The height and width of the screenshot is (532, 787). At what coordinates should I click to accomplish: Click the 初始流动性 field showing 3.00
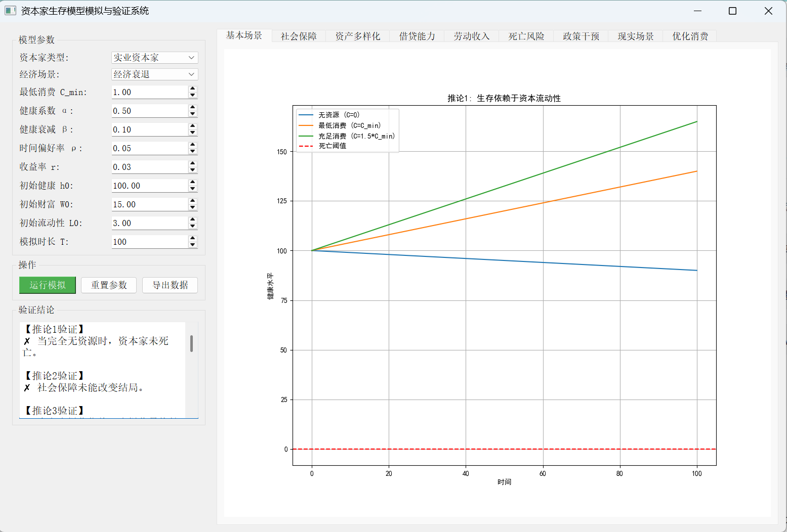(x=150, y=223)
